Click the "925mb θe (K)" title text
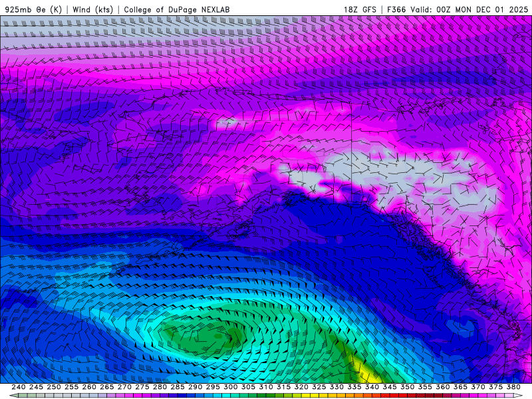Viewport: 532px width, 399px height. tap(34, 9)
